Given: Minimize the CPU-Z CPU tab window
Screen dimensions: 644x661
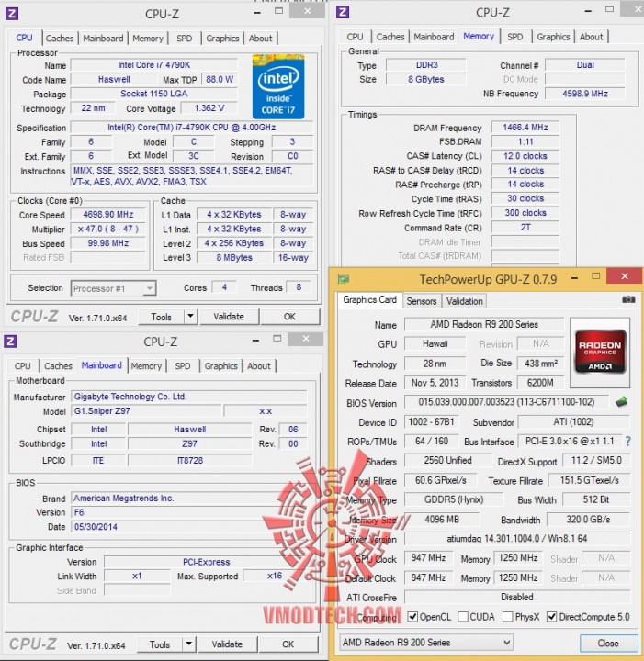Looking at the screenshot, I should tap(257, 14).
